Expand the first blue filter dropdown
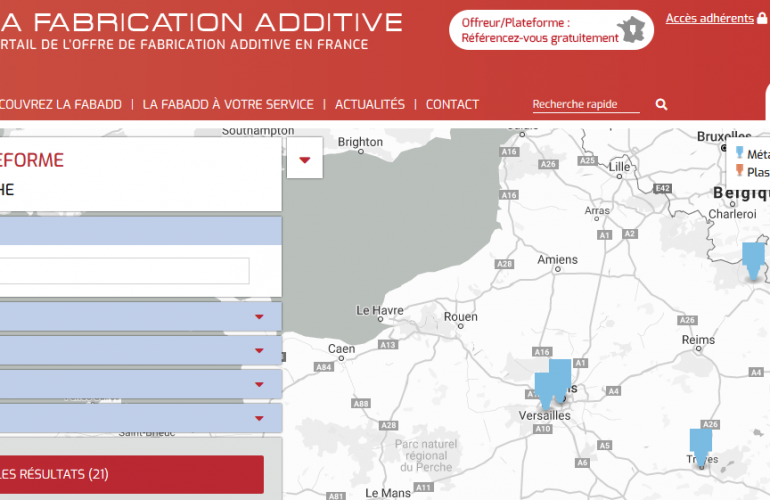 click(x=259, y=317)
